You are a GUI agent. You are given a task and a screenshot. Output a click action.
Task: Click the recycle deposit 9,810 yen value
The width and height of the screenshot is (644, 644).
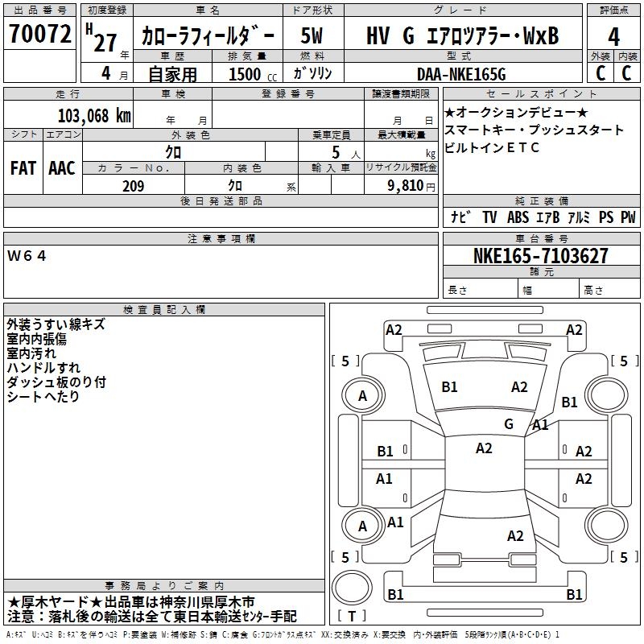(x=411, y=186)
